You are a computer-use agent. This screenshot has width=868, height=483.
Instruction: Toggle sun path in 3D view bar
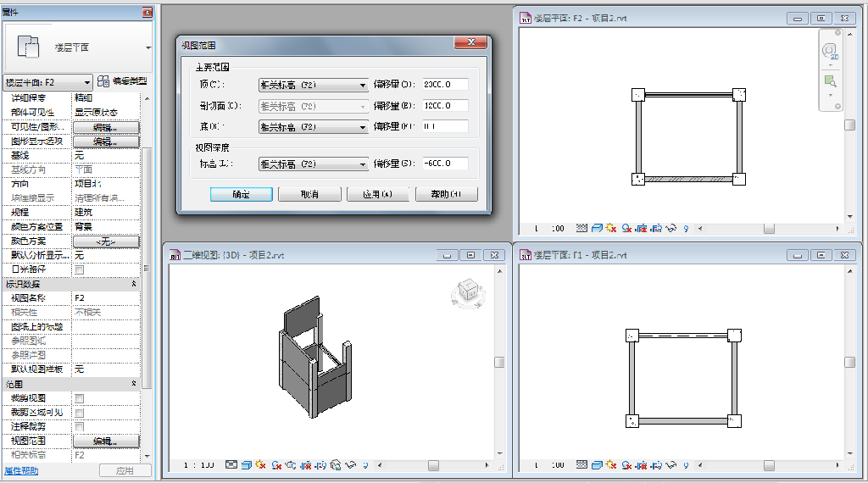(x=260, y=464)
